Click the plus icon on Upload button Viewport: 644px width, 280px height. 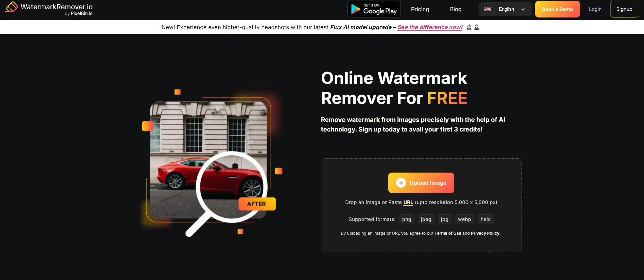click(401, 182)
